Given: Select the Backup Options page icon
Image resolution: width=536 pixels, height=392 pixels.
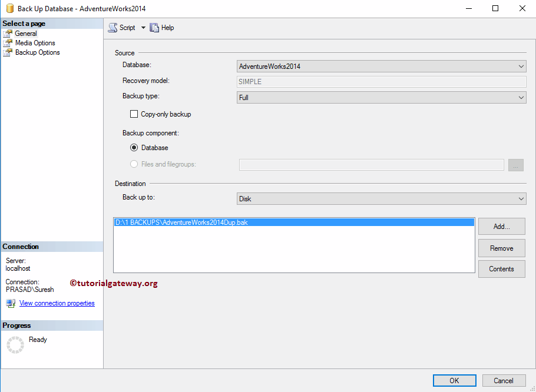Looking at the screenshot, I should click(8, 52).
